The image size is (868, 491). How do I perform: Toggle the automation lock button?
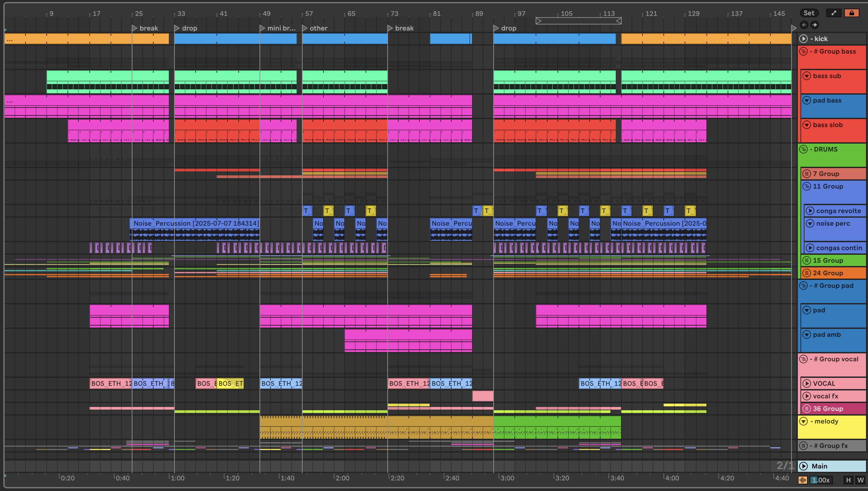(851, 13)
